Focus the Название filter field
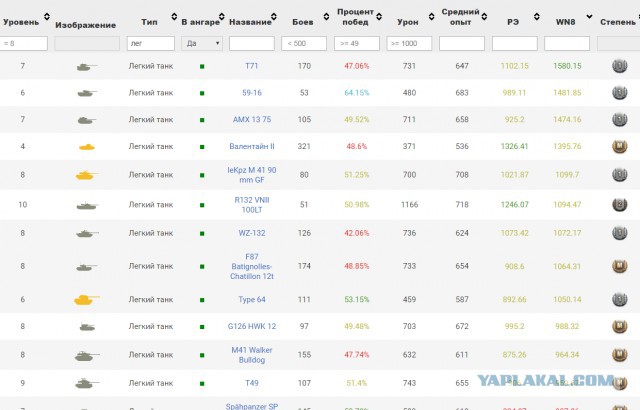The height and width of the screenshot is (410, 640). [251, 43]
